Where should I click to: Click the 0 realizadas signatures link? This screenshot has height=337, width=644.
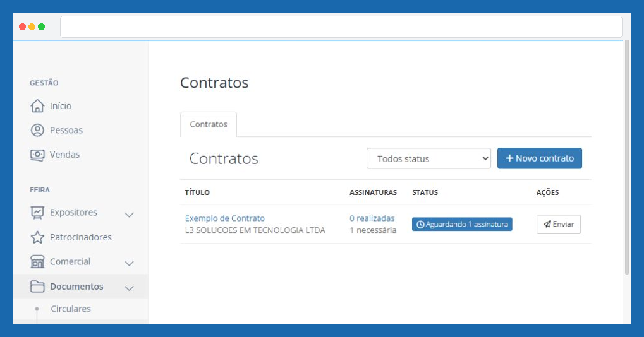click(x=372, y=218)
